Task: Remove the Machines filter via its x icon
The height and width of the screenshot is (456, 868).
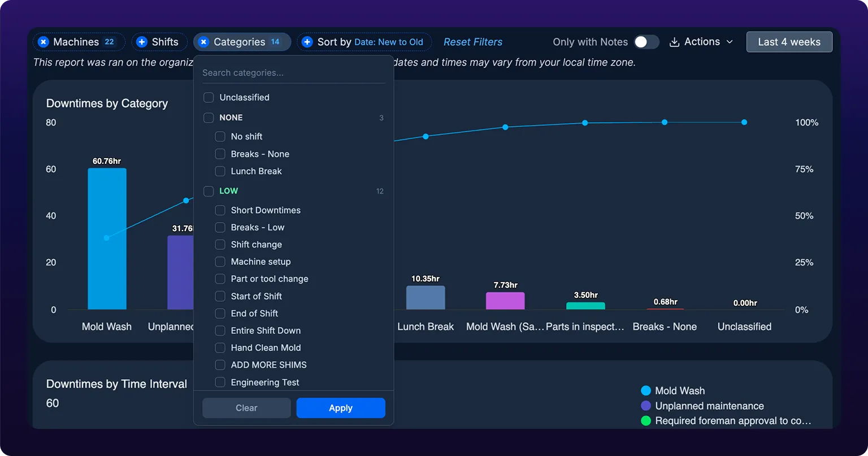Action: point(43,42)
